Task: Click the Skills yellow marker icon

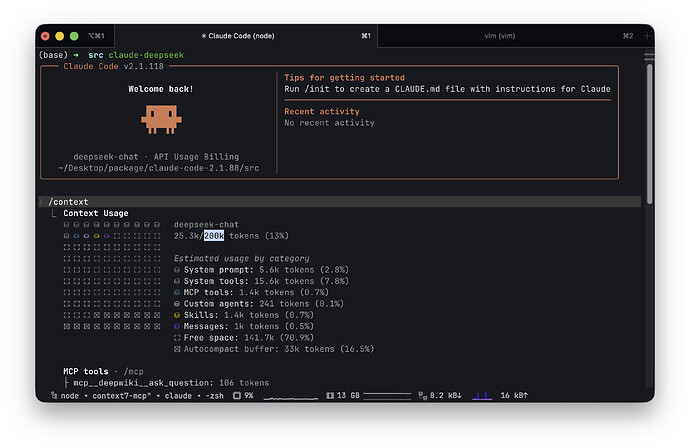Action: (x=177, y=315)
